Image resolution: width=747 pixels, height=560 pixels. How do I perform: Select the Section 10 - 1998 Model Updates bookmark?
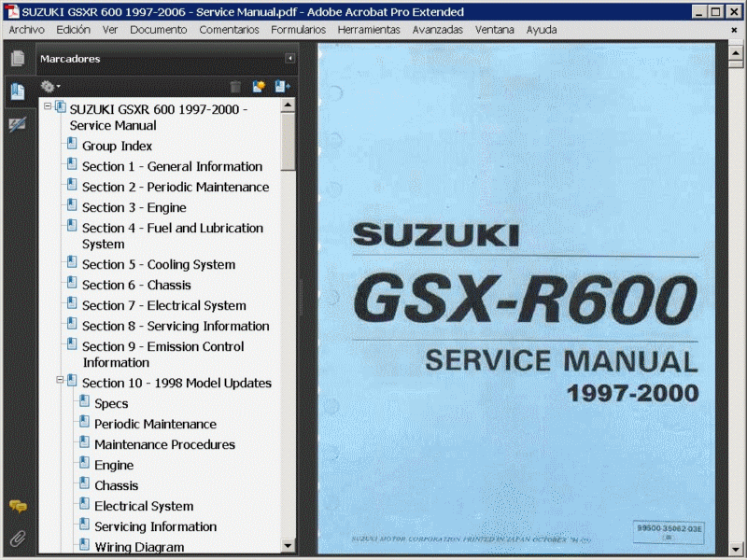(176, 383)
